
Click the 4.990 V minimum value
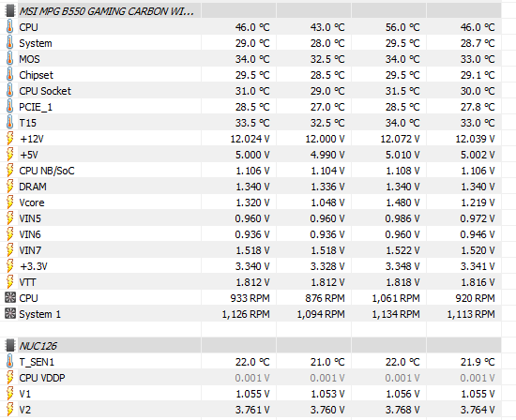click(327, 155)
